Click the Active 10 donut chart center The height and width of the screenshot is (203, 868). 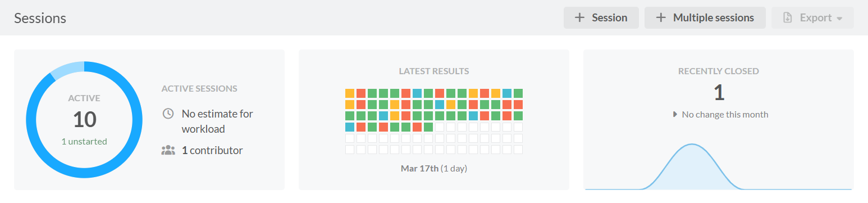(84, 120)
